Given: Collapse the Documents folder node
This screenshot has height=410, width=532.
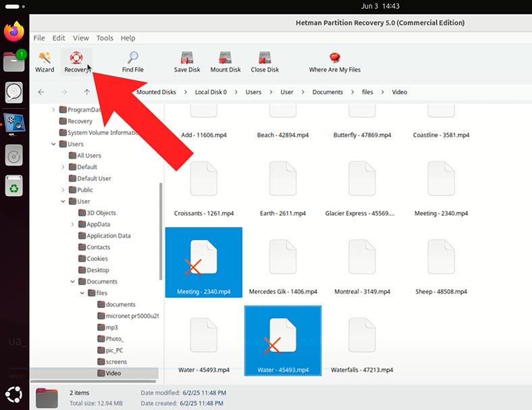Looking at the screenshot, I should tap(72, 282).
